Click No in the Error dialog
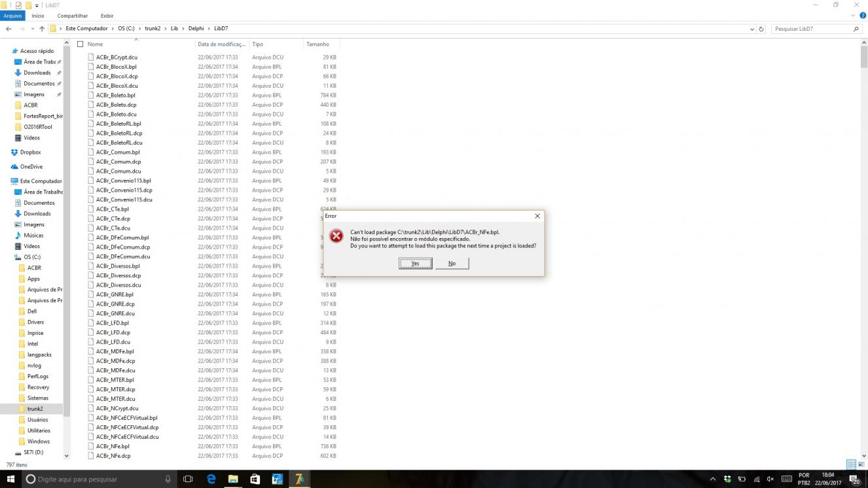This screenshot has width=868, height=488. coord(452,264)
